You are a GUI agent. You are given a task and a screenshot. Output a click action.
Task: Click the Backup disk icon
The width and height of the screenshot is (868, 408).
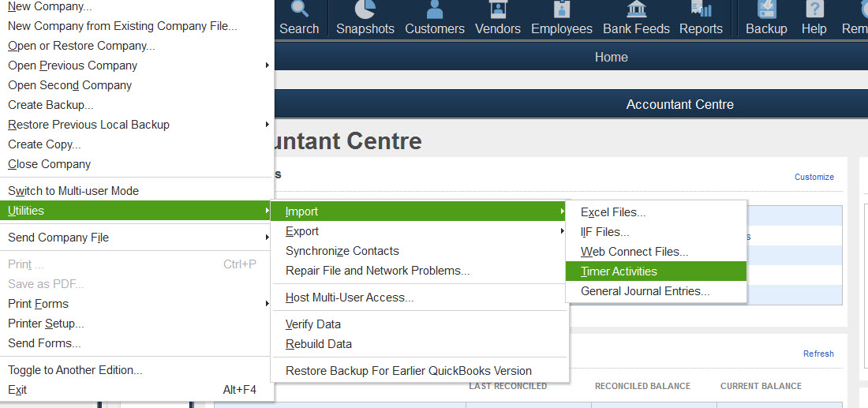(766, 11)
